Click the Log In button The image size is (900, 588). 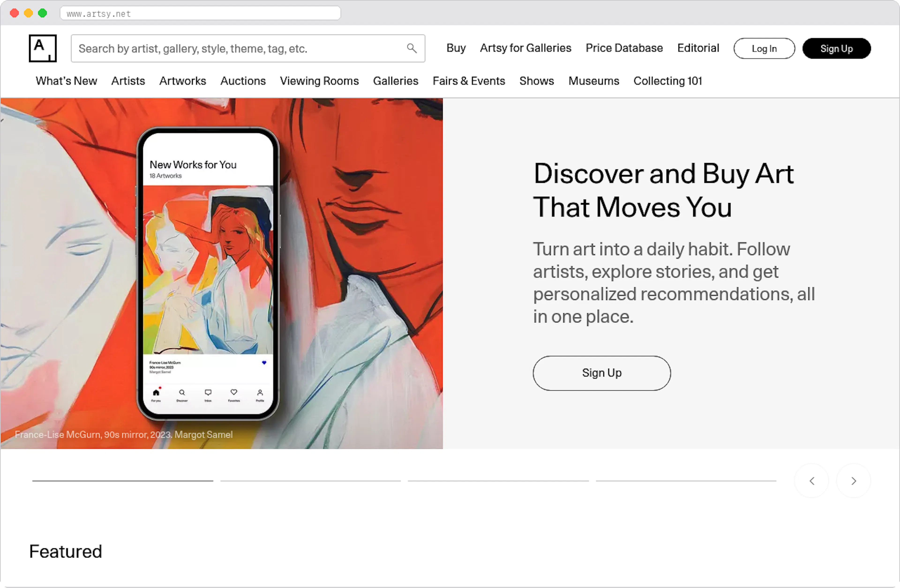click(x=764, y=48)
